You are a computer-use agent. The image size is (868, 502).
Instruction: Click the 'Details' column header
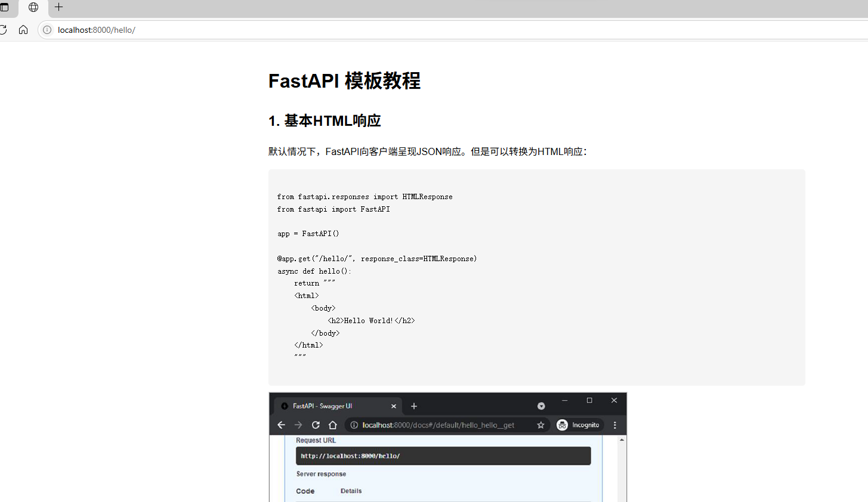click(351, 491)
